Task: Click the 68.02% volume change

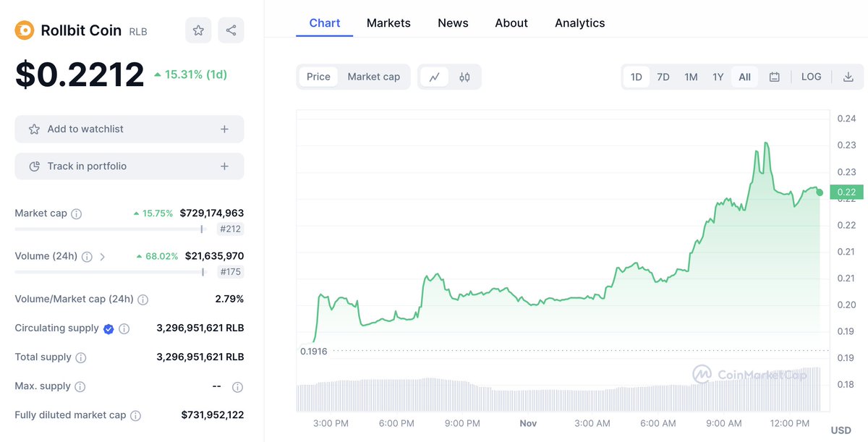Action: (157, 256)
